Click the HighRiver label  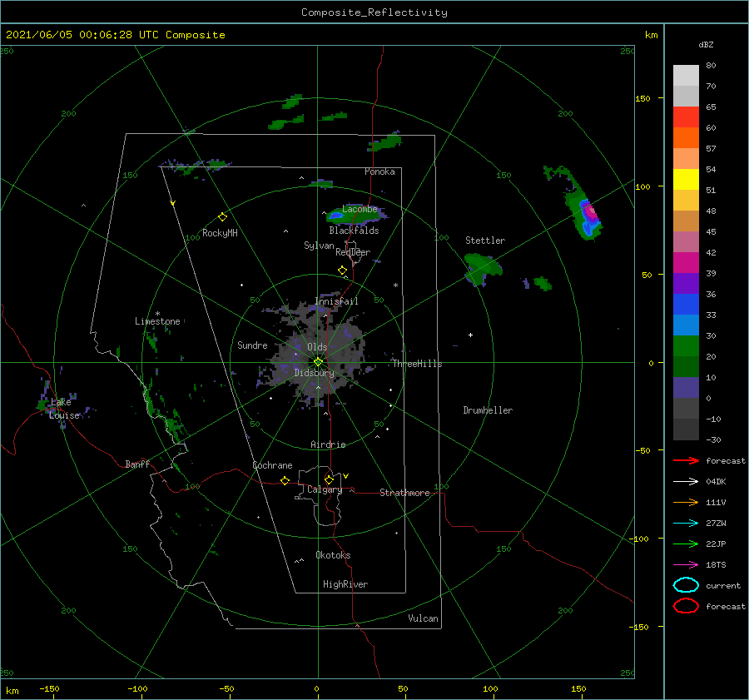tap(345, 584)
